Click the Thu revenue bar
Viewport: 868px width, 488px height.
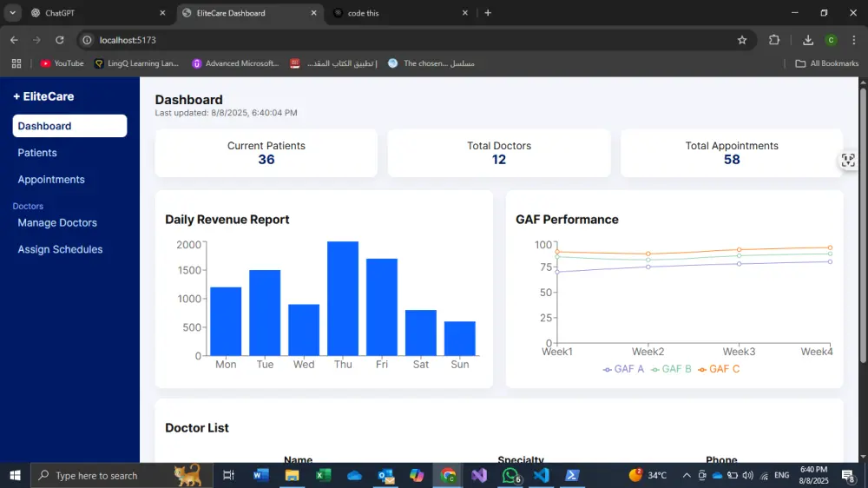(x=343, y=299)
